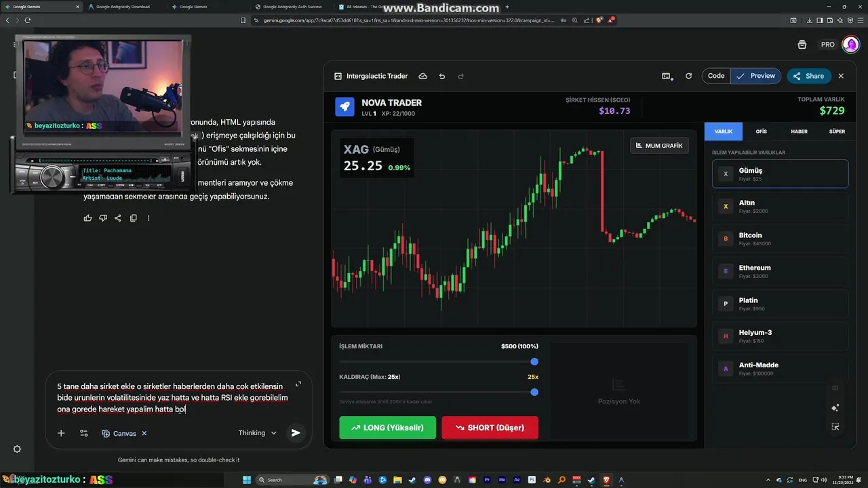The width and height of the screenshot is (868, 488).
Task: Click the Brave shields lion icon
Action: point(598,20)
